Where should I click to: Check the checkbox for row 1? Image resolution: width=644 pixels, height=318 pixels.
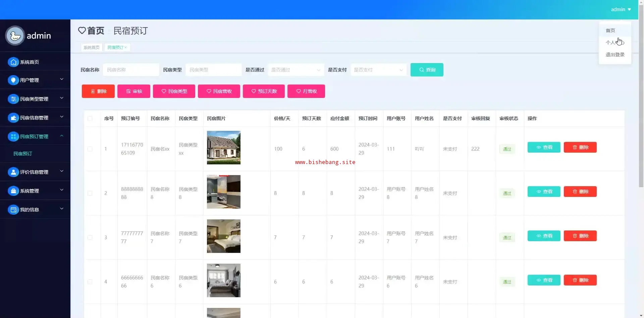pyautogui.click(x=90, y=149)
